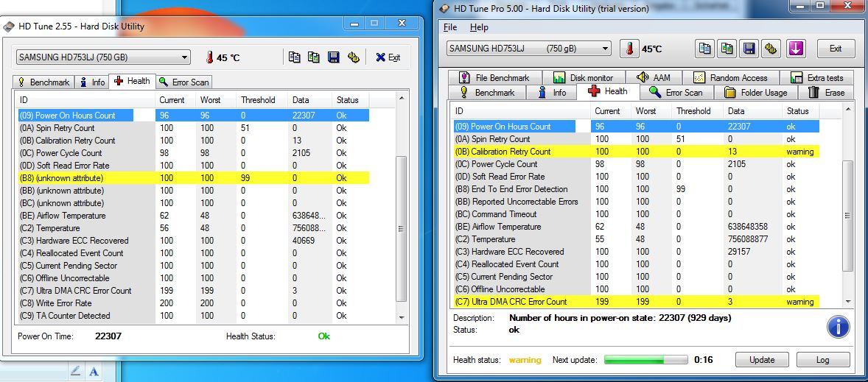
Task: Open the File menu in HD Tune Pro
Action: click(450, 27)
